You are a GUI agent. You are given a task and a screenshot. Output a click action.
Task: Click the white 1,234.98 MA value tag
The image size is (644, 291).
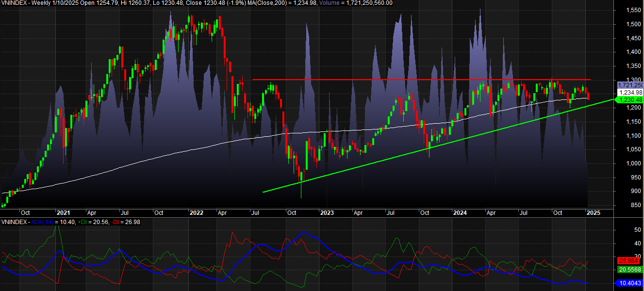(629, 92)
